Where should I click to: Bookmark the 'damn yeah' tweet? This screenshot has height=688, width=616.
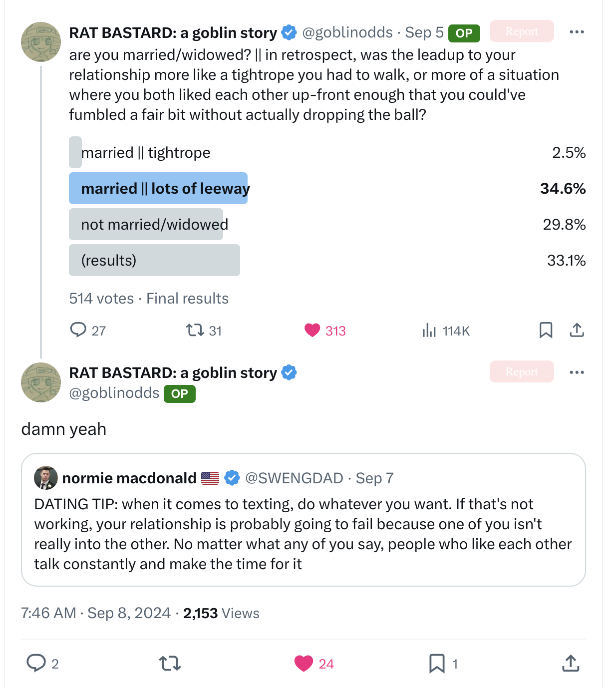coord(437,663)
